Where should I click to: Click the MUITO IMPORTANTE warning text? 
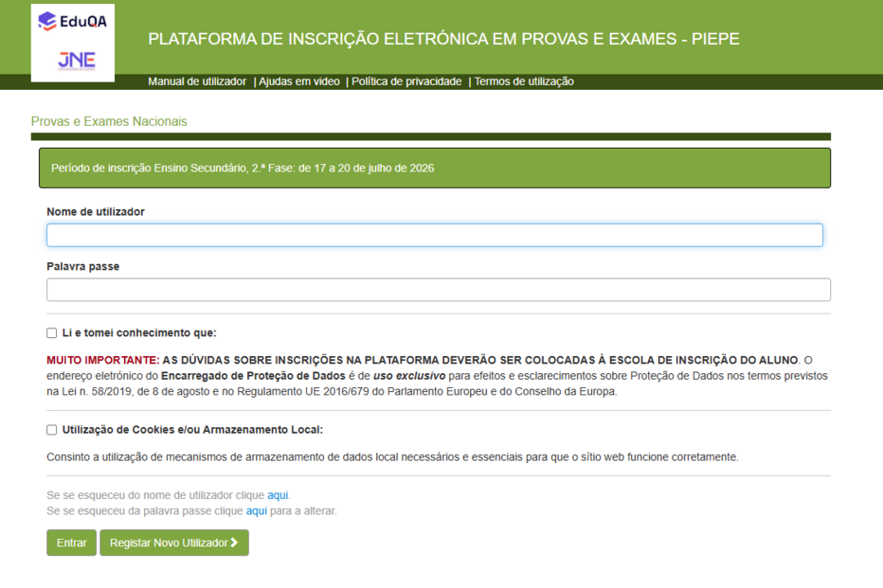point(103,360)
